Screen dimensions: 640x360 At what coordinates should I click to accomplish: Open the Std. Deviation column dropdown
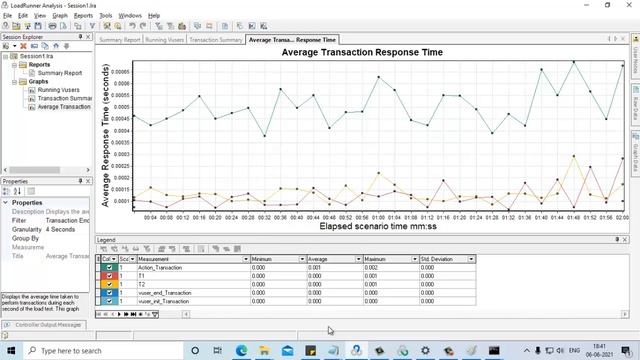click(x=471, y=259)
